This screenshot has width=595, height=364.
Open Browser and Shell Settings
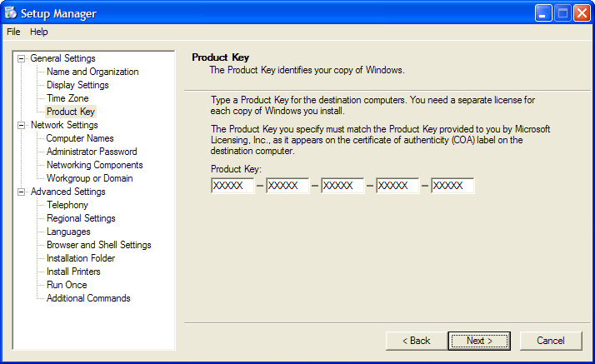98,245
